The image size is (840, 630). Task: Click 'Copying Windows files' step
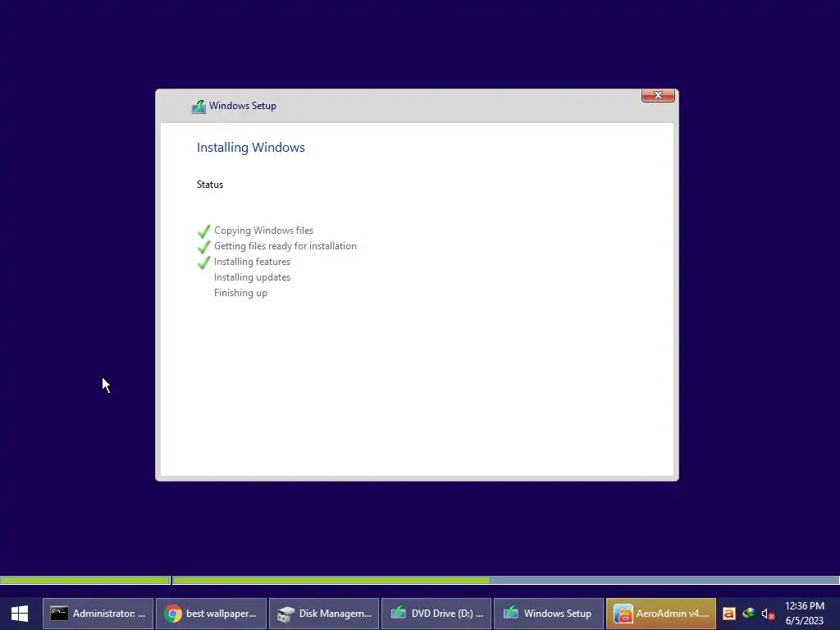point(263,231)
